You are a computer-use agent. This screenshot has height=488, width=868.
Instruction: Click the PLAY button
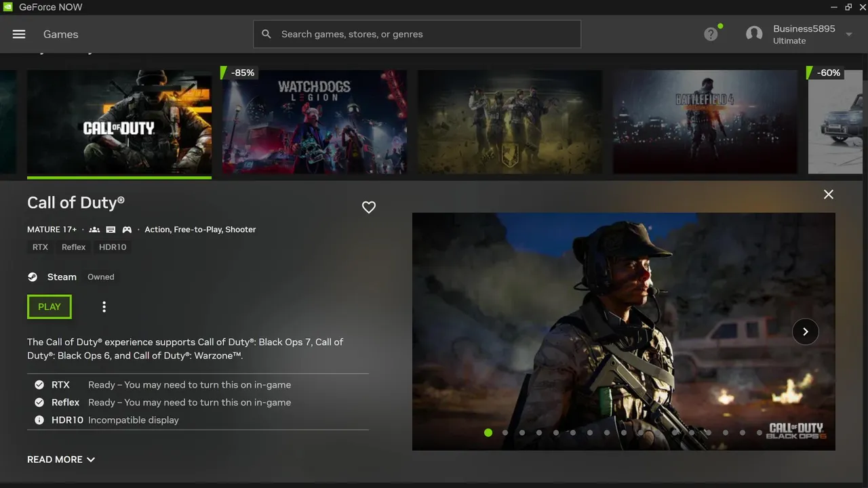(x=50, y=307)
